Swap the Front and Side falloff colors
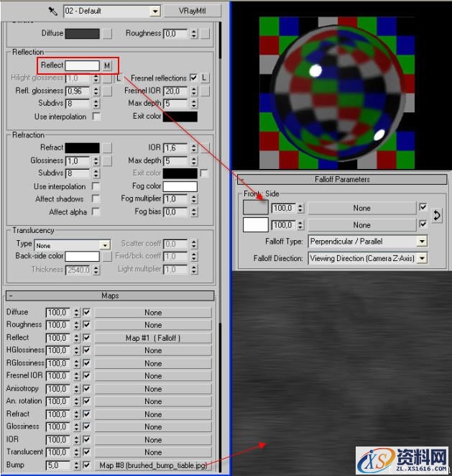 pyautogui.click(x=436, y=216)
